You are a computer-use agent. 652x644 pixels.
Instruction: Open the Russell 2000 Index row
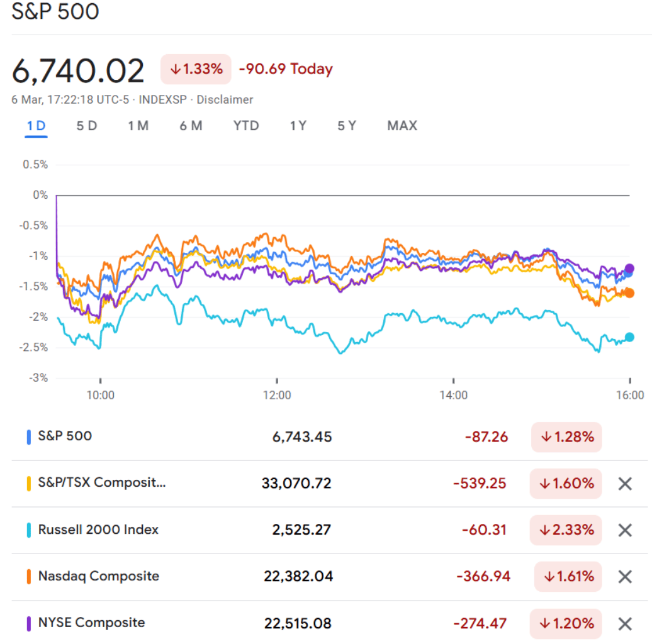[98, 530]
